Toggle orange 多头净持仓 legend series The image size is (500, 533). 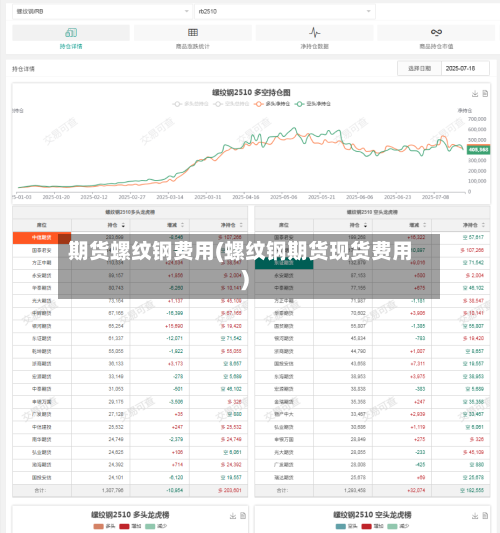tap(272, 104)
